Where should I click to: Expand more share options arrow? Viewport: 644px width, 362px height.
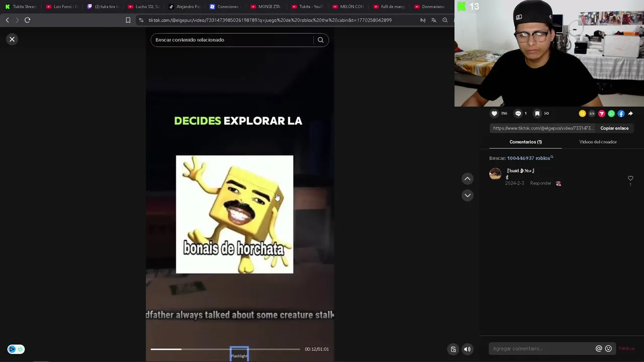click(630, 114)
